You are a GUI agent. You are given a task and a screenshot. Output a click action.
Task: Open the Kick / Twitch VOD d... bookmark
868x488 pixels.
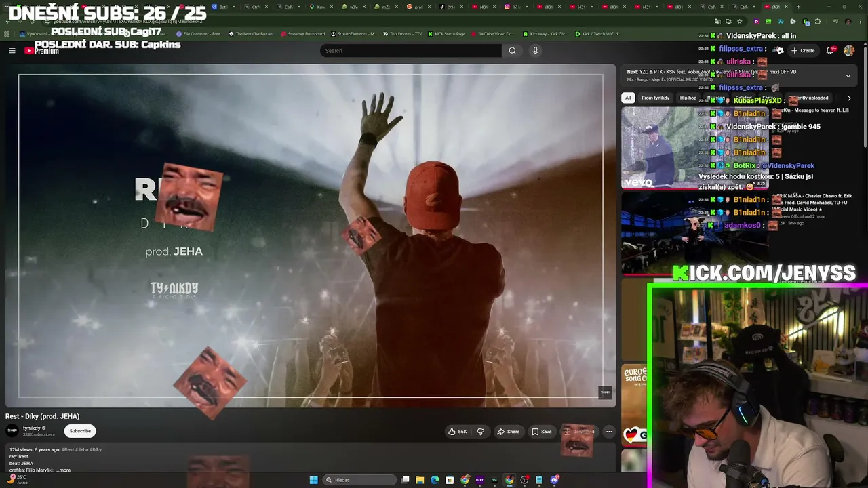[x=597, y=34]
